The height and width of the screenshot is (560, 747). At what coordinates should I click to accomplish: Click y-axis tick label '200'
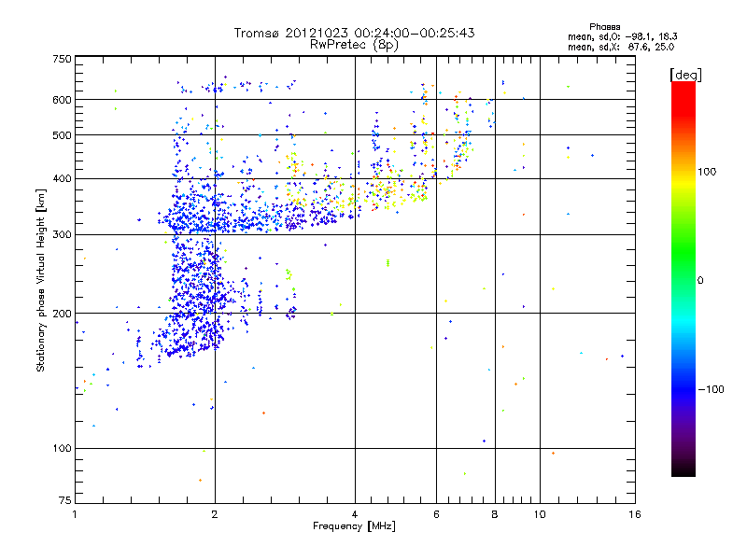[x=62, y=314]
